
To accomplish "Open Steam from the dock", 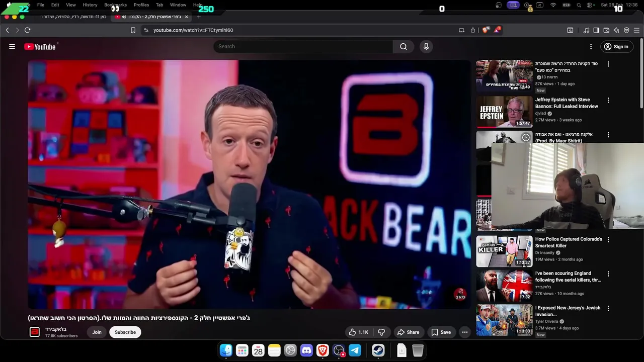I will [x=378, y=350].
